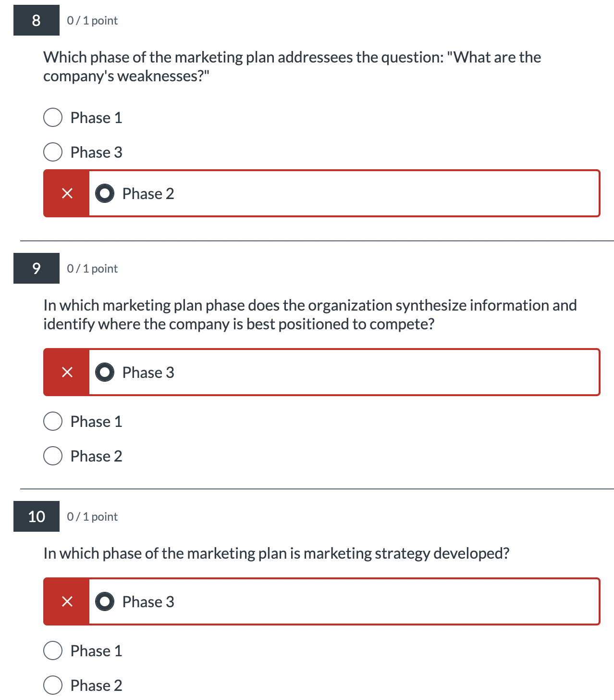Click the red X icon on question 9
This screenshot has height=700, width=614.
click(66, 372)
